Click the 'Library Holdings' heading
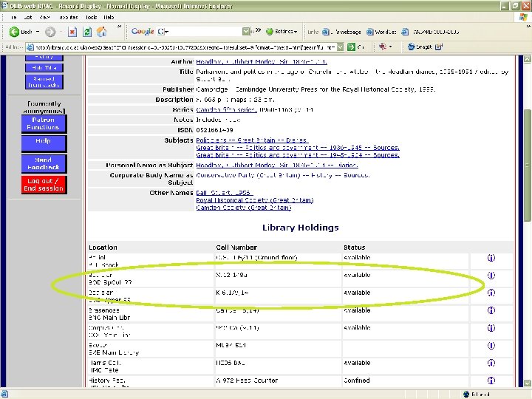 [x=301, y=228]
